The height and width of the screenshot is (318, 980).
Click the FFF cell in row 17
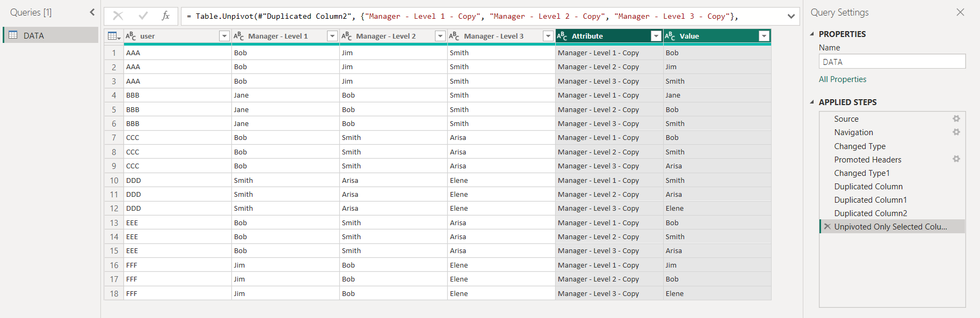pyautogui.click(x=177, y=279)
